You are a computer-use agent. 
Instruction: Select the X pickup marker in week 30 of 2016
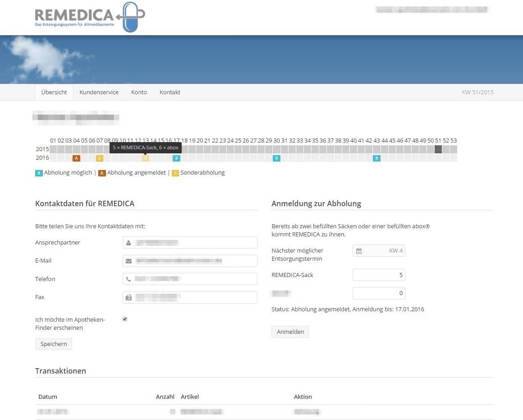pyautogui.click(x=276, y=158)
